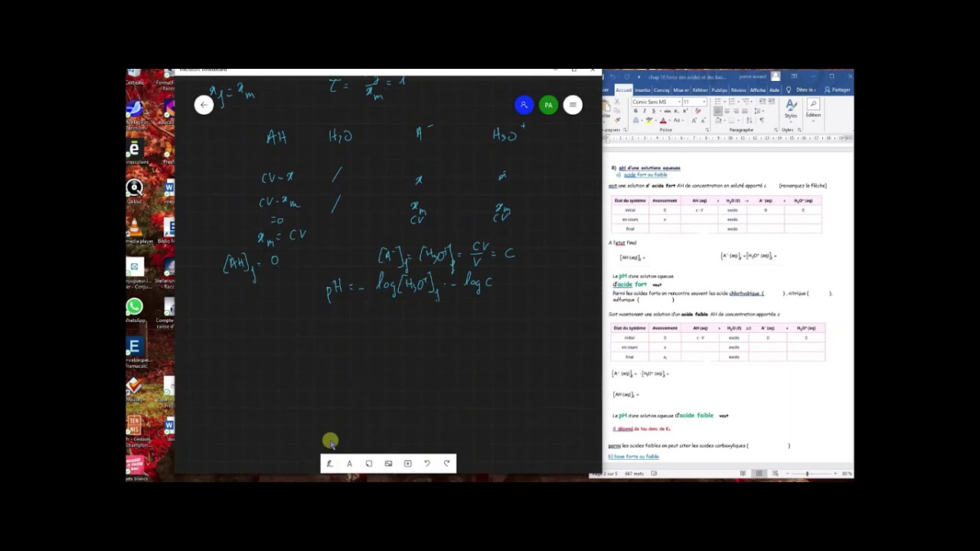Pick the red font color button
This screenshot has width=980, height=551.
click(x=663, y=121)
